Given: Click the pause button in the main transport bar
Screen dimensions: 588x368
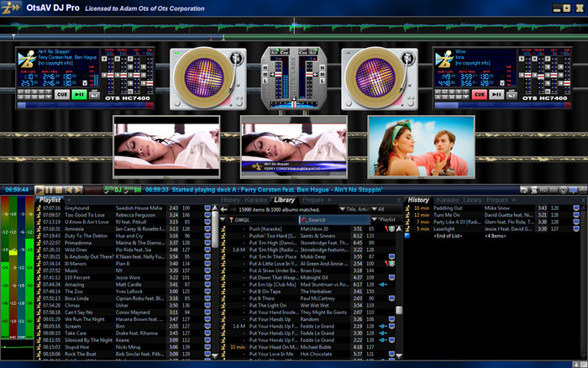Looking at the screenshot, I should pos(49,190).
